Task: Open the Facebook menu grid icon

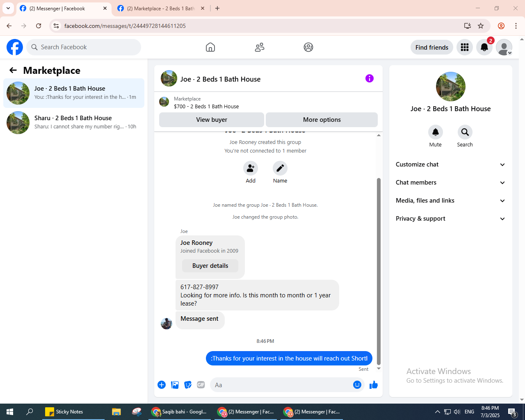Action: tap(465, 47)
